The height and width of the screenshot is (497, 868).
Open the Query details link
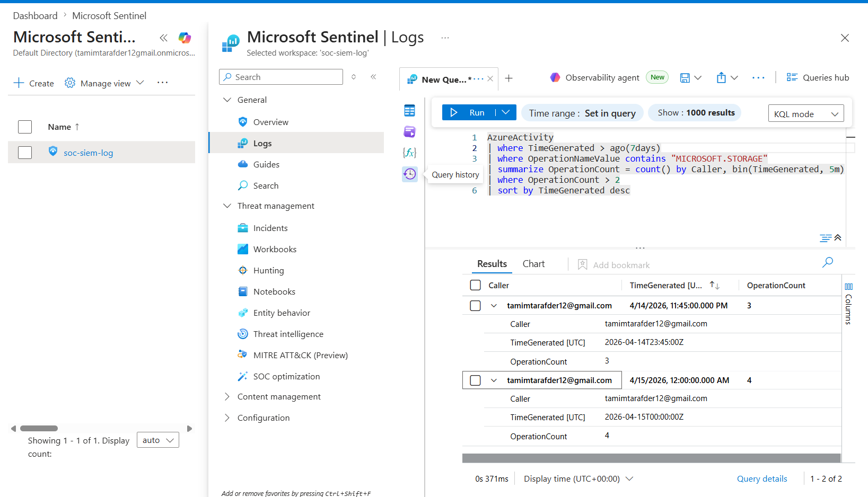[762, 479]
